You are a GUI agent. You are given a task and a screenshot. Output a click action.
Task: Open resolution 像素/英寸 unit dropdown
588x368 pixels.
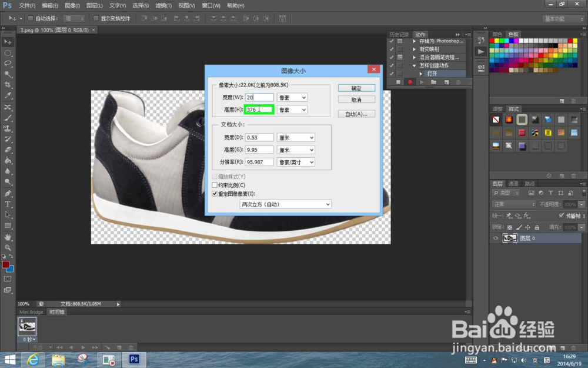point(296,163)
